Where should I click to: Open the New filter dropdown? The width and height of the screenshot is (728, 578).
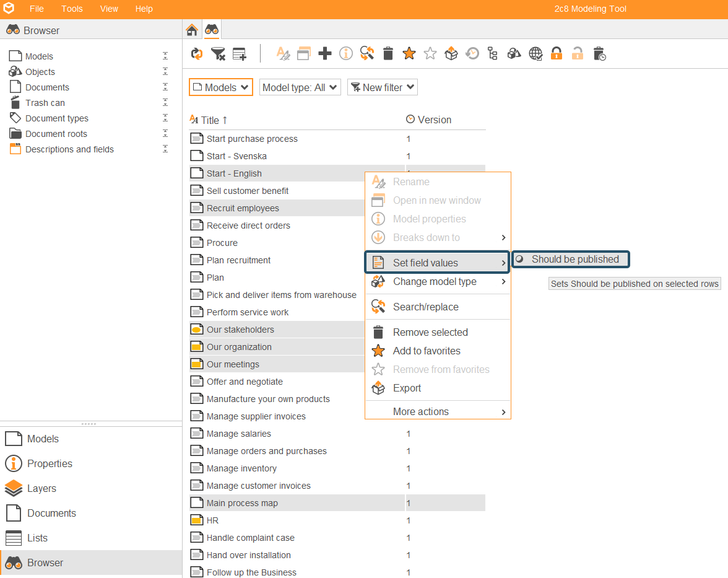tap(383, 87)
